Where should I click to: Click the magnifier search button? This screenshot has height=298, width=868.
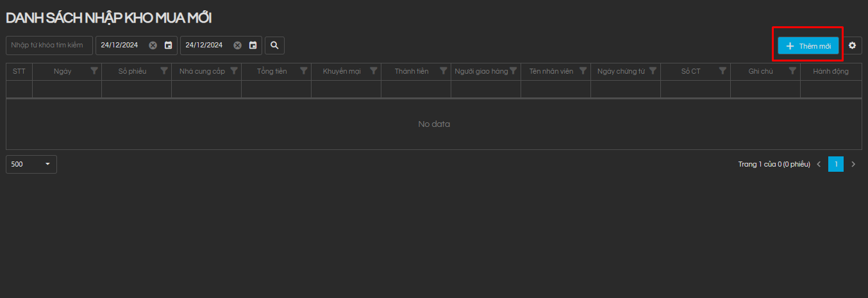pos(274,46)
